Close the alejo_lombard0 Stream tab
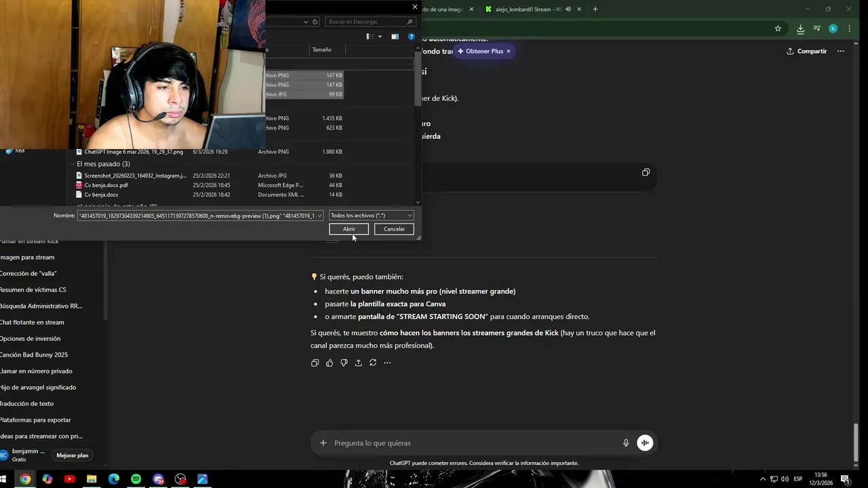The image size is (868, 488). point(579,9)
